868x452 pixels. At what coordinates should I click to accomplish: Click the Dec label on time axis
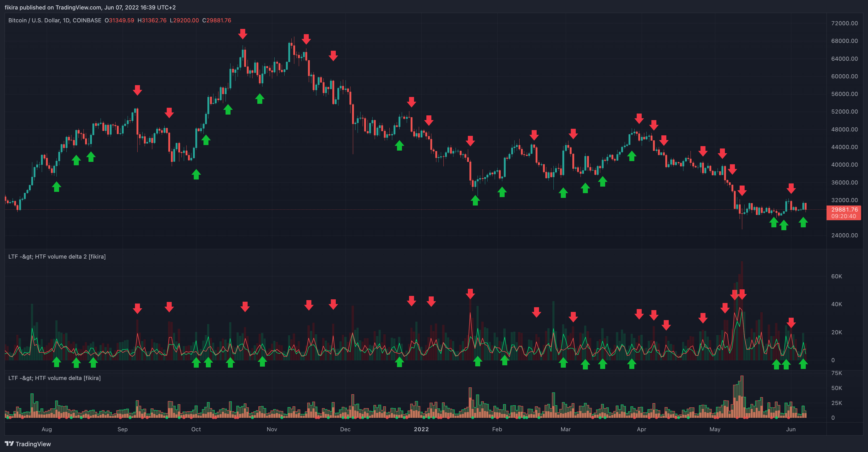[x=345, y=429]
